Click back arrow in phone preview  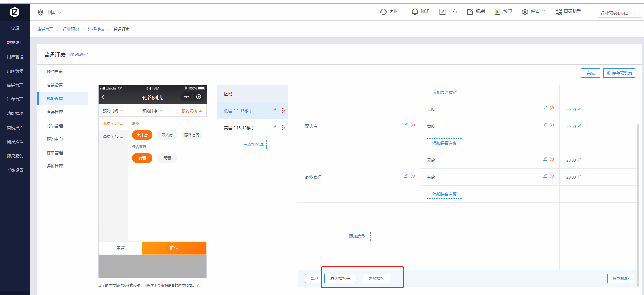click(103, 97)
